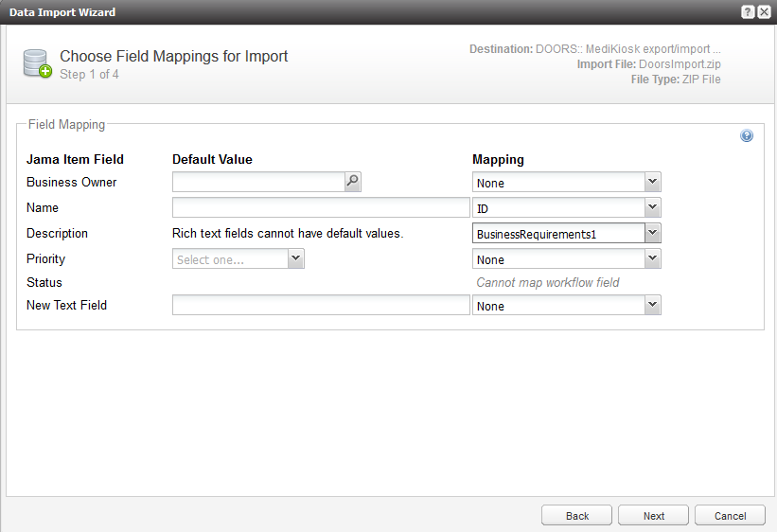
Task: Close the Data Import Wizard dialog
Action: pos(764,12)
